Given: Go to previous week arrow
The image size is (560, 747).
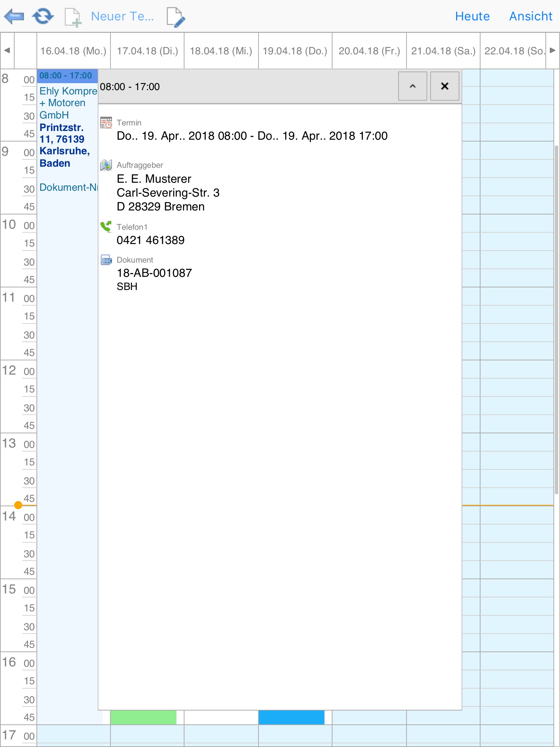Looking at the screenshot, I should point(7,50).
